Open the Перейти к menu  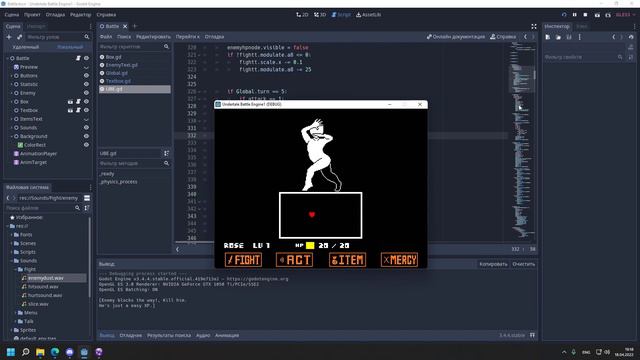[187, 37]
